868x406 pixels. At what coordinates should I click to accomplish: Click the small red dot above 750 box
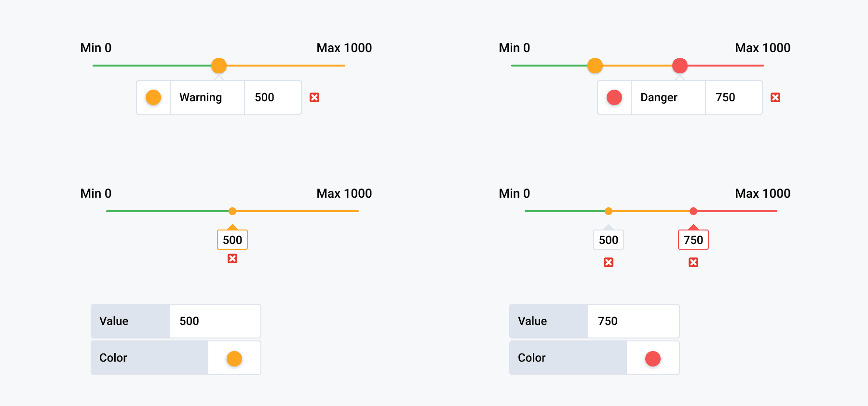pos(693,211)
